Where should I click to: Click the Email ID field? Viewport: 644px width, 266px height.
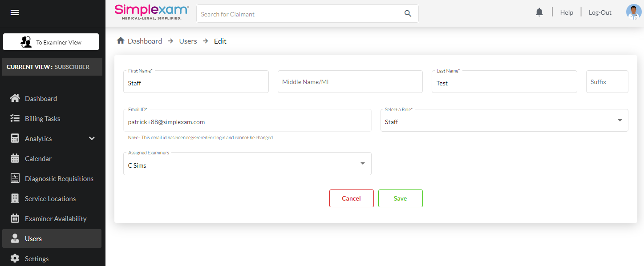click(247, 120)
